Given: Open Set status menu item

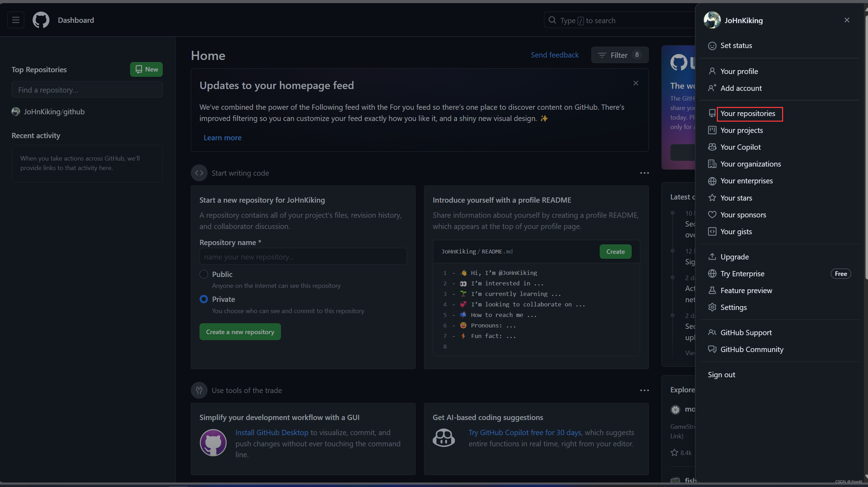Looking at the screenshot, I should tap(779, 46).
